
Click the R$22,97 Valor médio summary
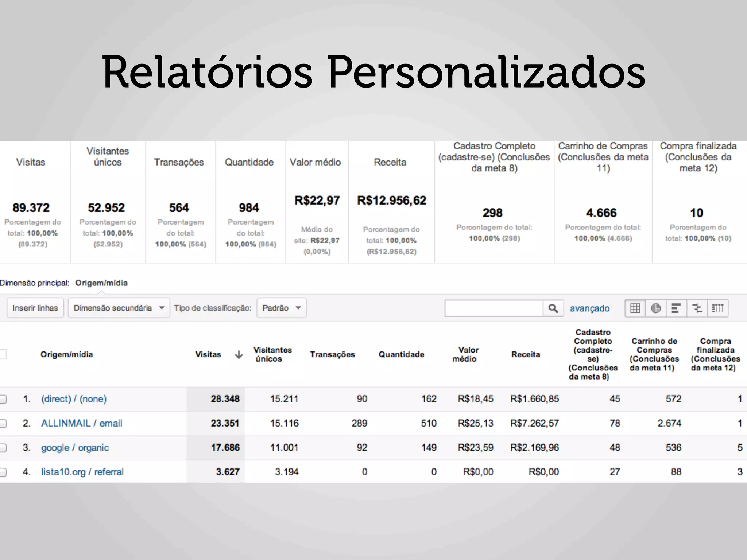[x=317, y=201]
